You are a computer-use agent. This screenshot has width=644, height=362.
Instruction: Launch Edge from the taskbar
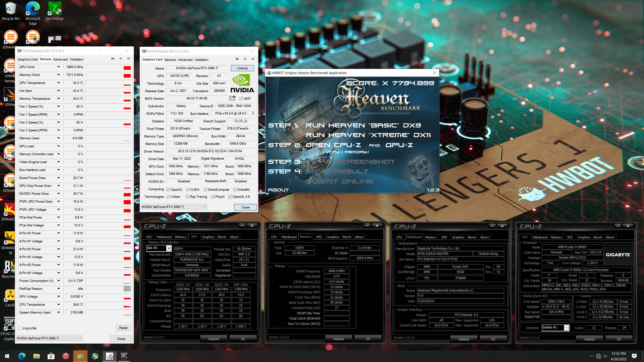pos(22,356)
